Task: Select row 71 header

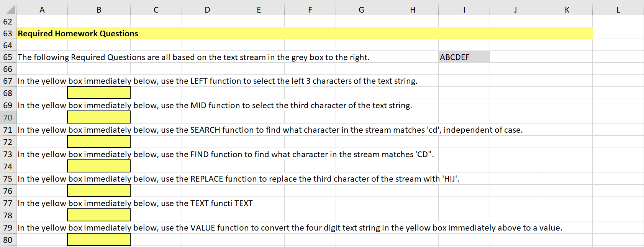Action: (8, 130)
